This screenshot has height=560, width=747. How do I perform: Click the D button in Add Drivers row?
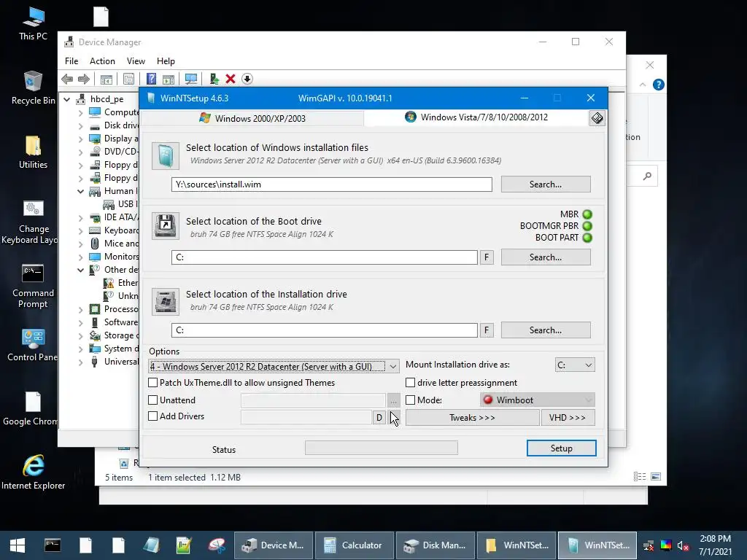click(x=379, y=418)
